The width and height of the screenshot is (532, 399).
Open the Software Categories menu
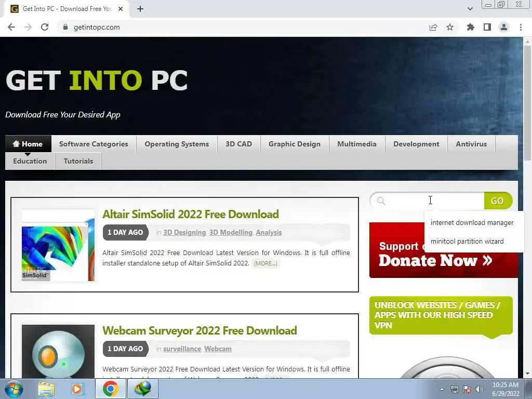(x=94, y=144)
